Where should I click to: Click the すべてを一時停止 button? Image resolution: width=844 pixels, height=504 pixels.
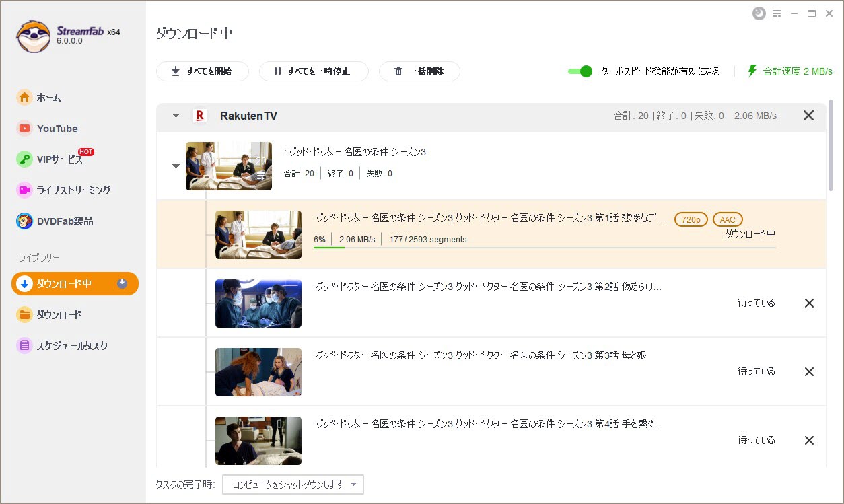click(314, 71)
